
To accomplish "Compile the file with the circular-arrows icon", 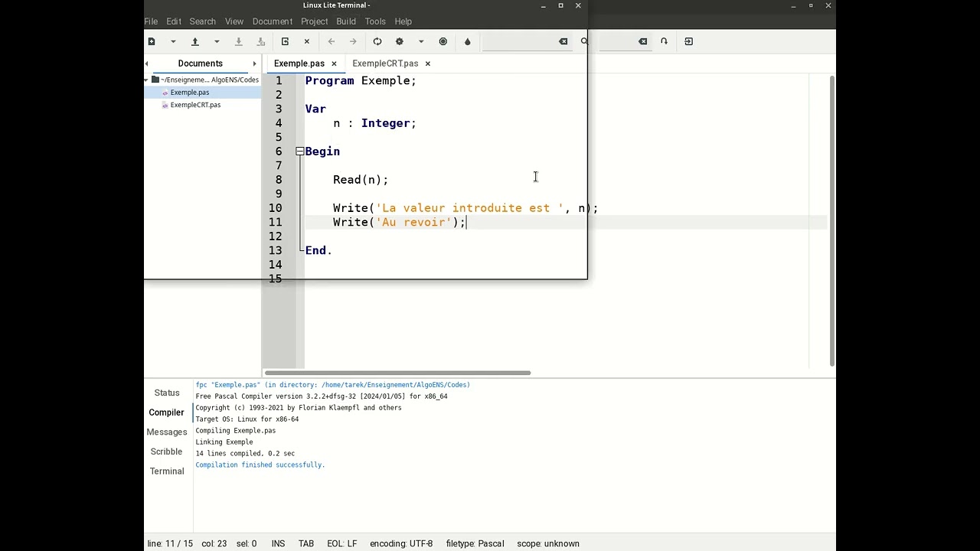I will click(377, 41).
